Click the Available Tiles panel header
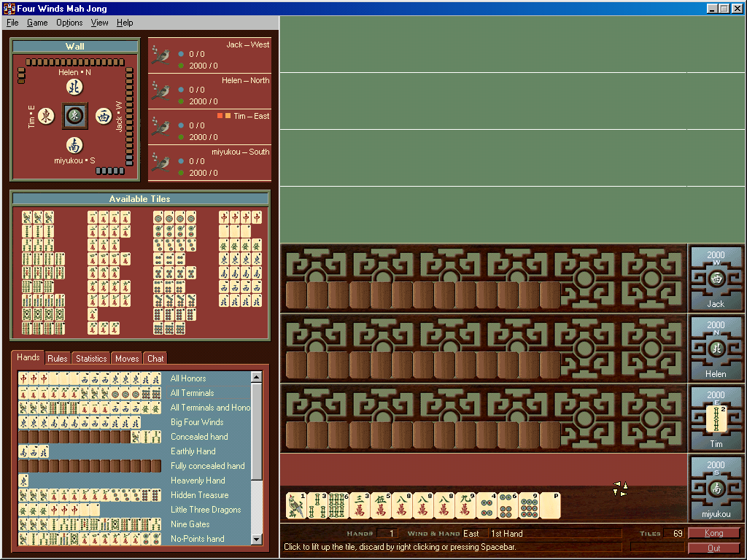 139,198
